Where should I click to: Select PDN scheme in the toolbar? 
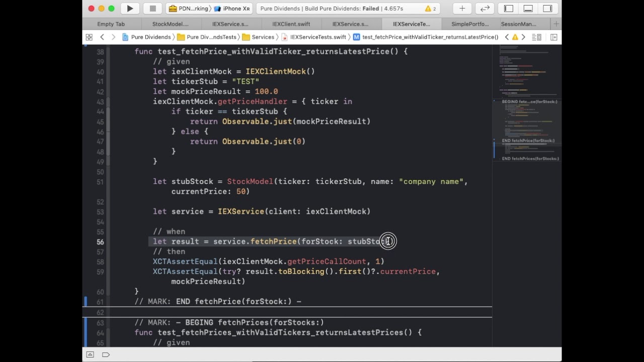[189, 9]
